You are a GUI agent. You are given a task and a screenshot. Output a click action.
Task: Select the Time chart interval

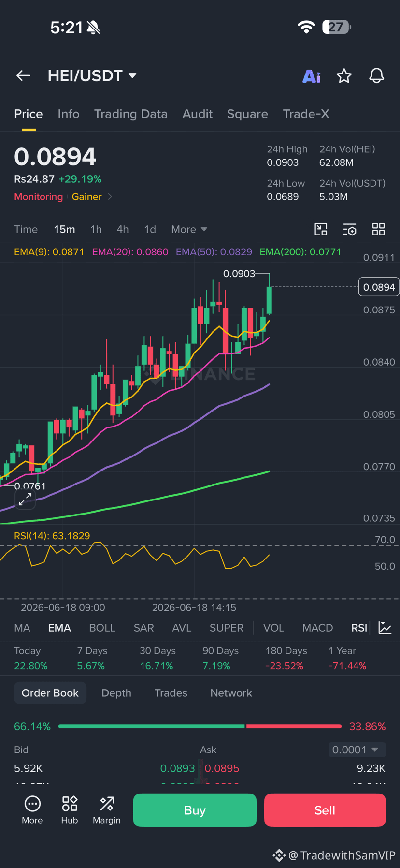point(26,229)
